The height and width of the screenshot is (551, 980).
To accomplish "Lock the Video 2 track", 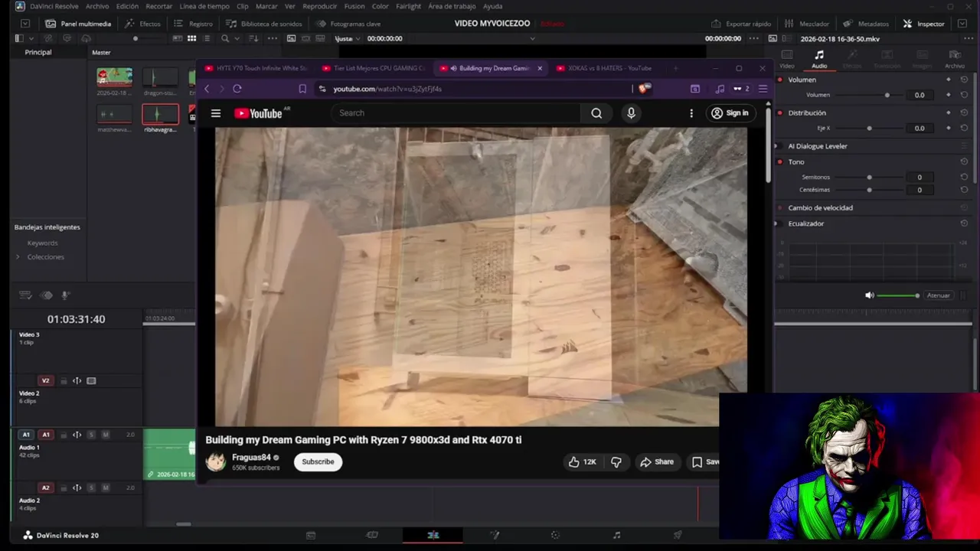I will pos(64,380).
